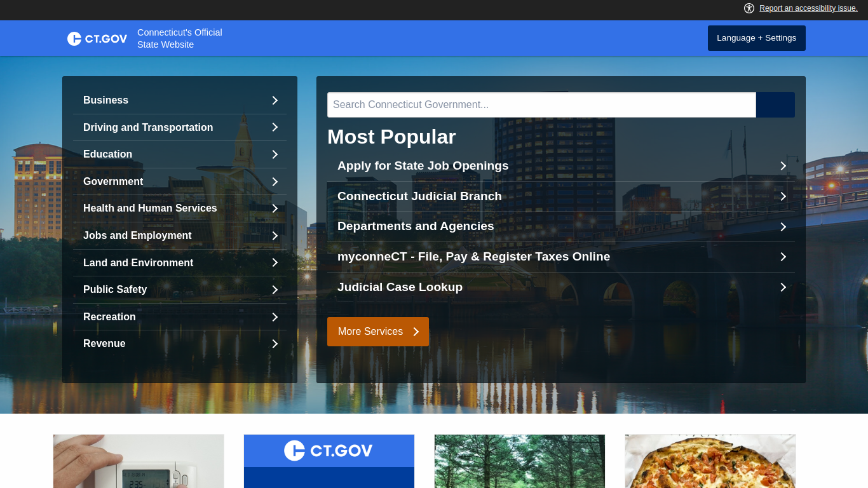
Task: Click the chevron beside Connecticut Judicial Branch
Action: pyautogui.click(x=783, y=196)
